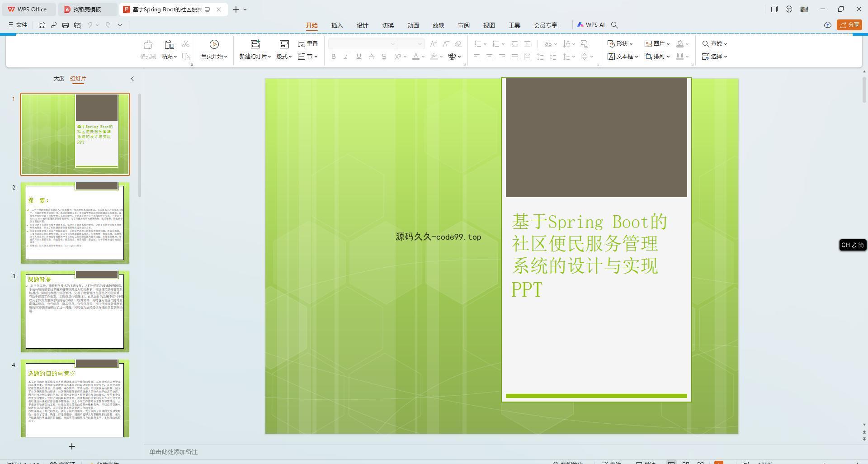Viewport: 868px width, 464px height.
Task: Click convert to SmartArt icon
Action: [585, 44]
